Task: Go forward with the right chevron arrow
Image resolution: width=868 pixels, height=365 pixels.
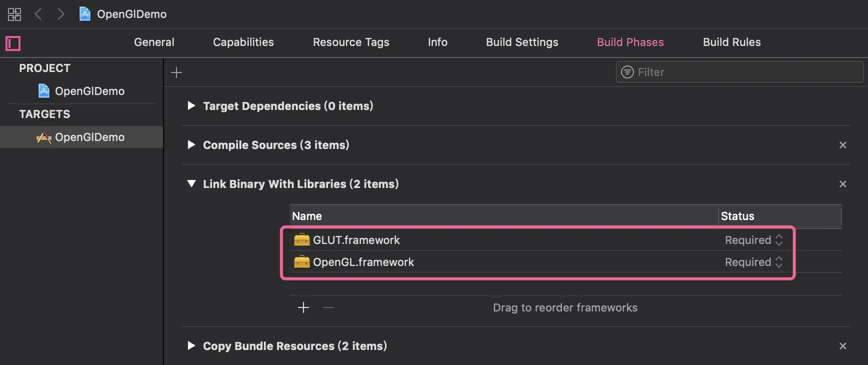Action: (60, 14)
